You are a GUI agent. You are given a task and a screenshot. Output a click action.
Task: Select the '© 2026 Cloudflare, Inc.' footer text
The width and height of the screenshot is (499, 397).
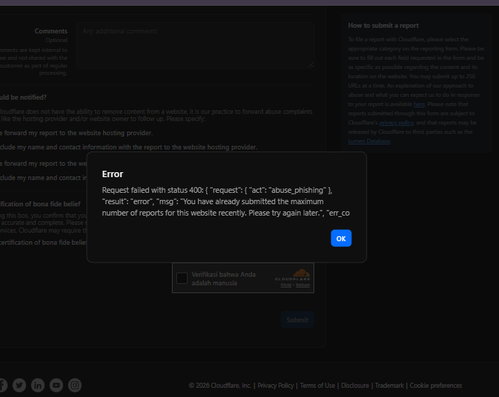[220, 386]
